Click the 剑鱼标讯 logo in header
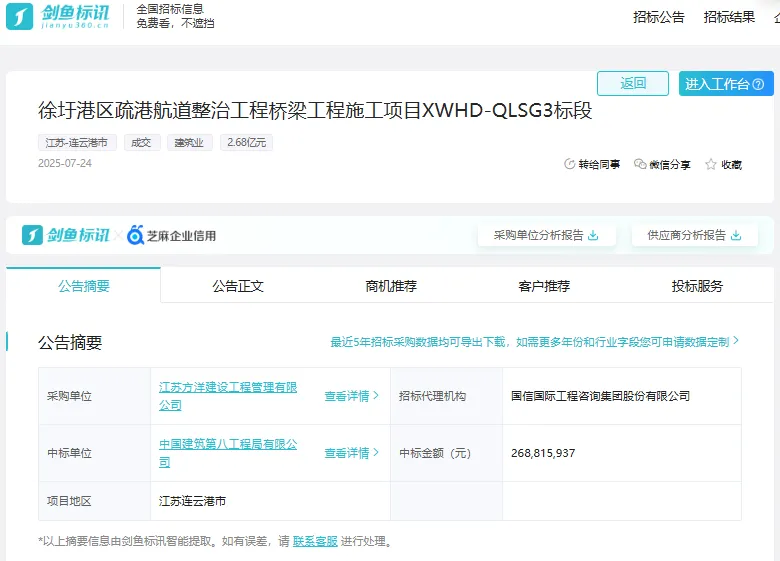Viewport: 780px width, 561px height. (x=61, y=16)
